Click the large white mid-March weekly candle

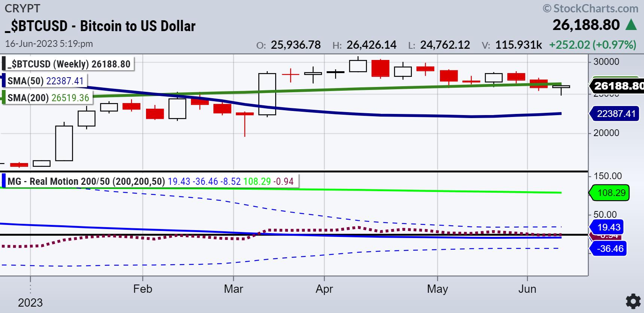267,94
